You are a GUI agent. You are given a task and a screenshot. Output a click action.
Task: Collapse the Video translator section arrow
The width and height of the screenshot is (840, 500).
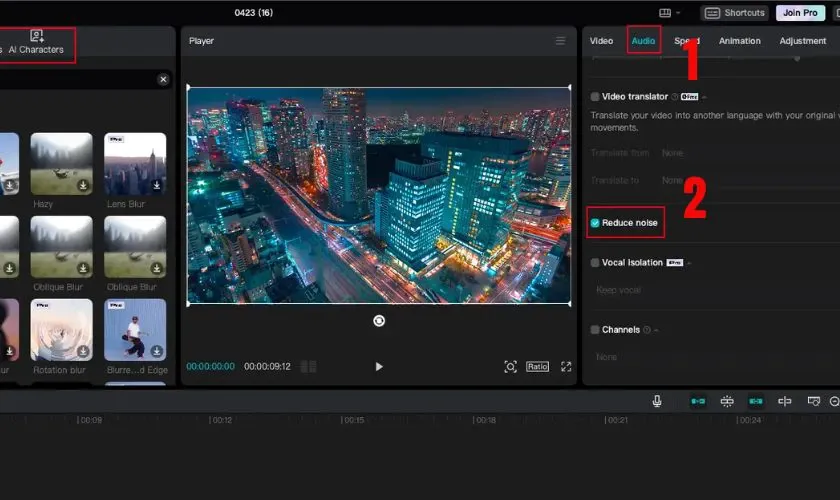pos(704,97)
